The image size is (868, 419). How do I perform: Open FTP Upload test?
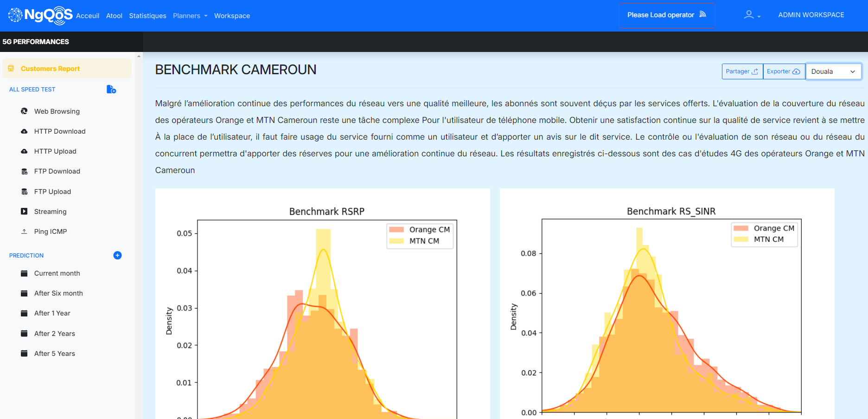pyautogui.click(x=52, y=192)
